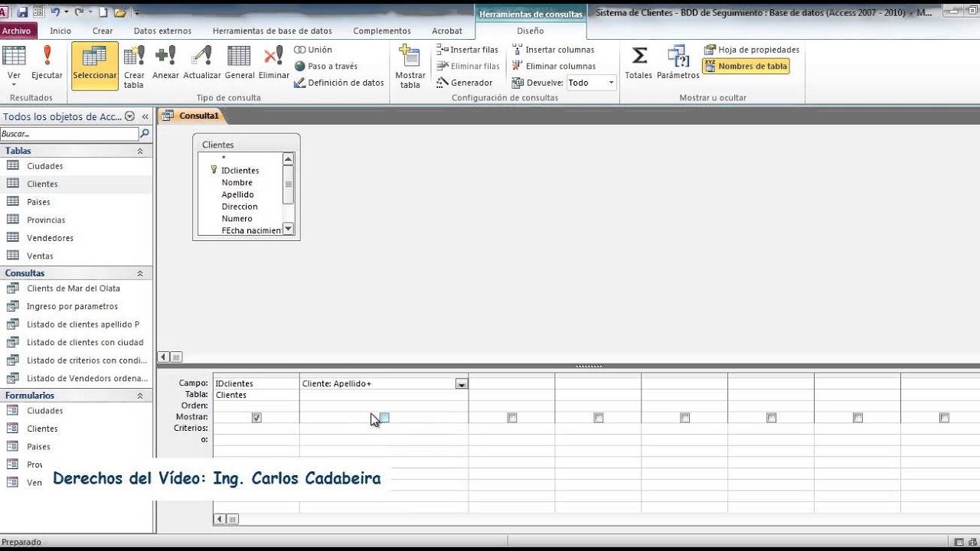
Task: Click the Save icon in quick access toolbar
Action: click(x=22, y=12)
